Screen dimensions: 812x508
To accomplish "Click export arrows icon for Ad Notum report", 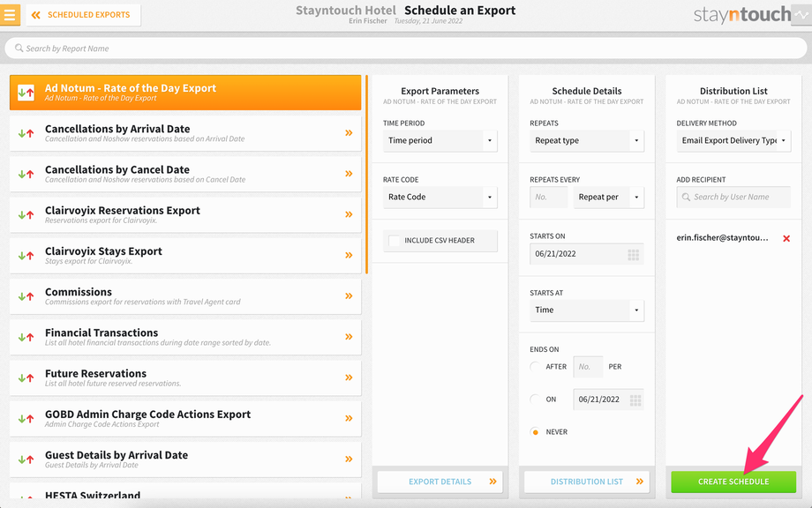I will (26, 93).
